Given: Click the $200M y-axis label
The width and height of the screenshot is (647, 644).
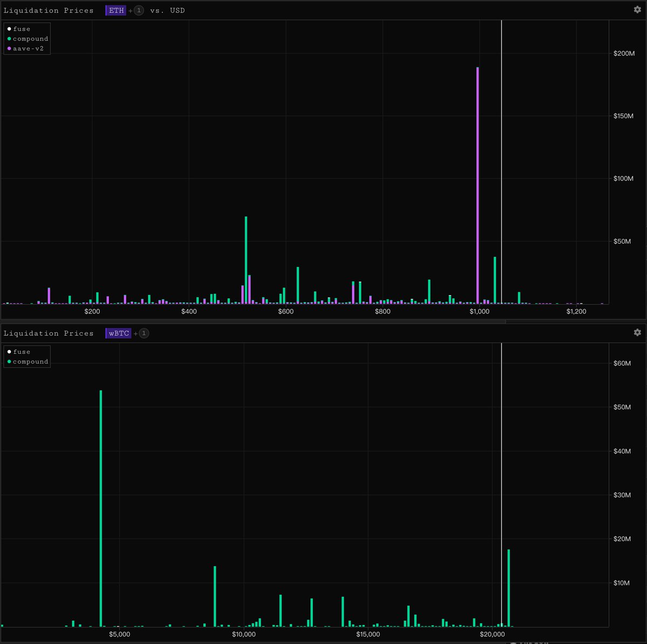Looking at the screenshot, I should [x=623, y=53].
